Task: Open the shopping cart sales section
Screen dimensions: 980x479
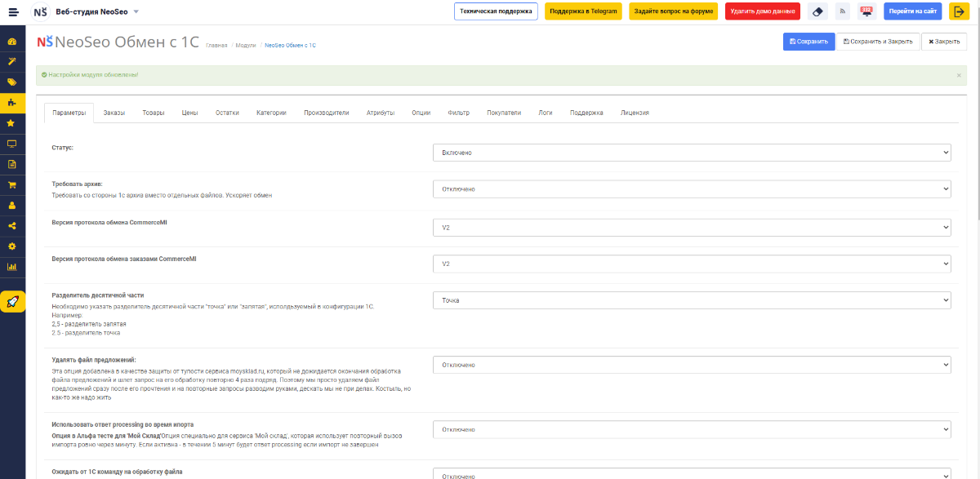Action: pos(12,184)
